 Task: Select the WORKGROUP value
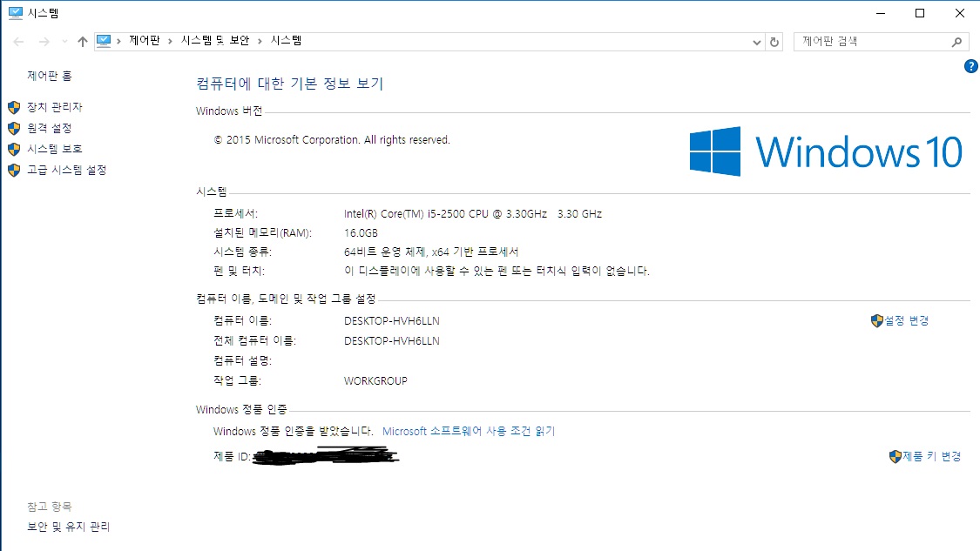click(x=375, y=381)
